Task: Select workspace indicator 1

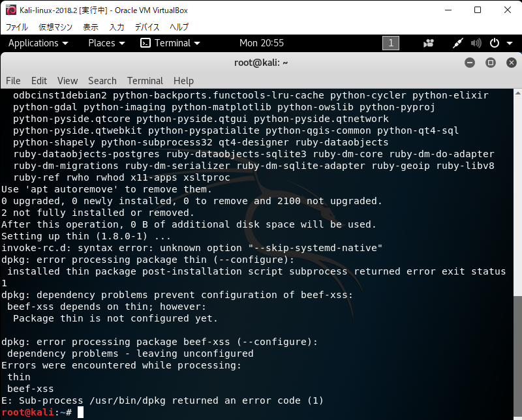Action: (391, 43)
